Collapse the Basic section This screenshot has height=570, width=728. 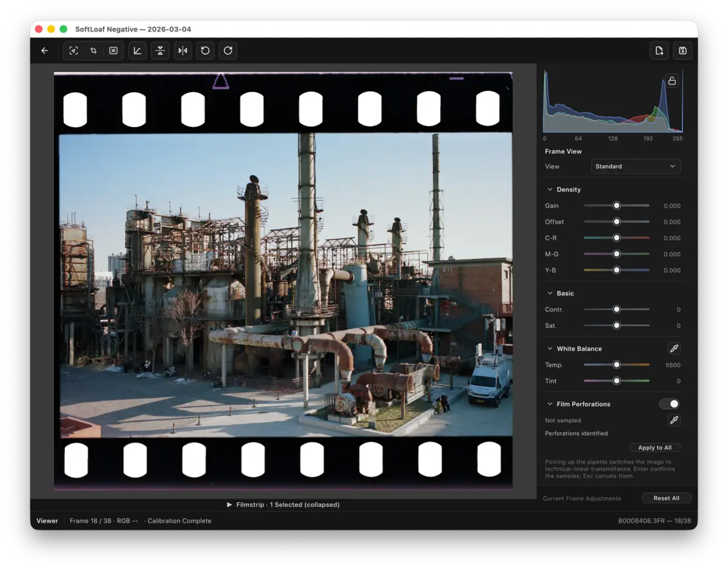pyautogui.click(x=550, y=293)
